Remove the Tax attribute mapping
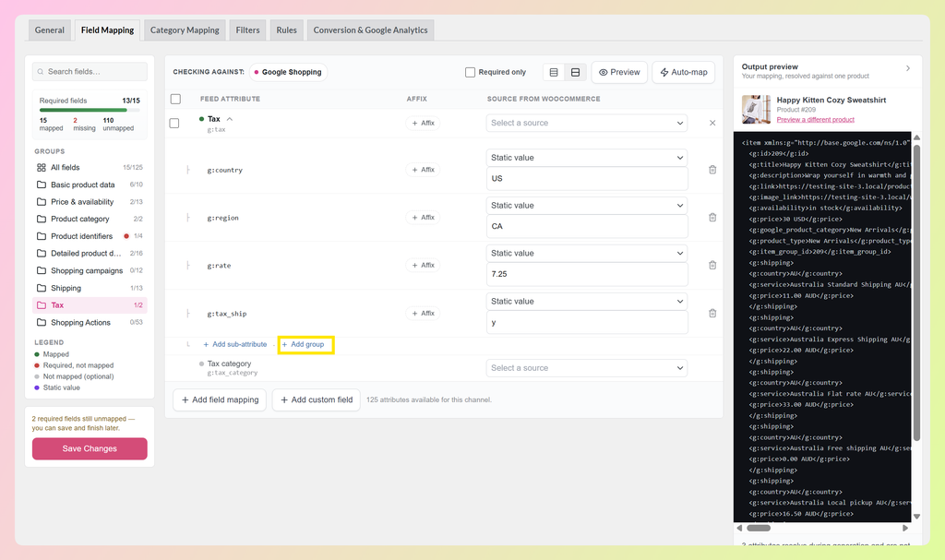Image resolution: width=945 pixels, height=560 pixels. [x=712, y=123]
